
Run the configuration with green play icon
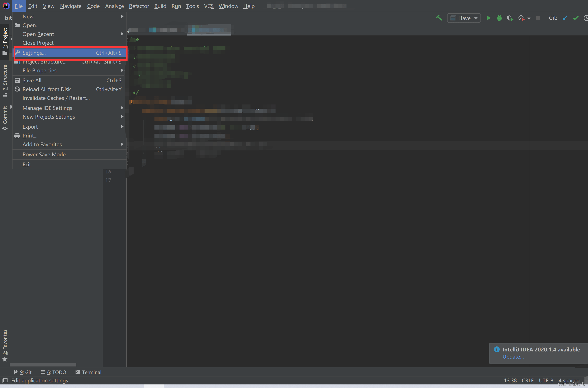[x=488, y=18]
